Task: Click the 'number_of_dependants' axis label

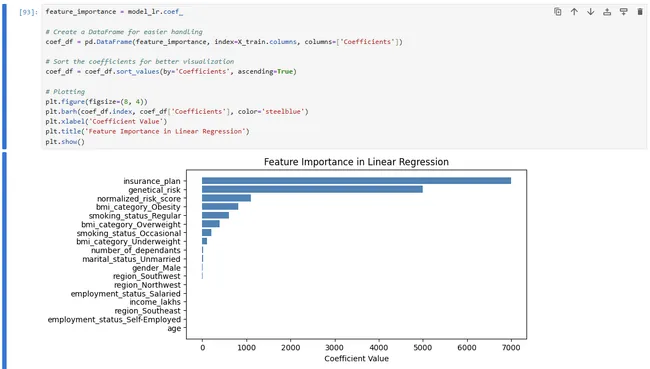Action: (136, 250)
